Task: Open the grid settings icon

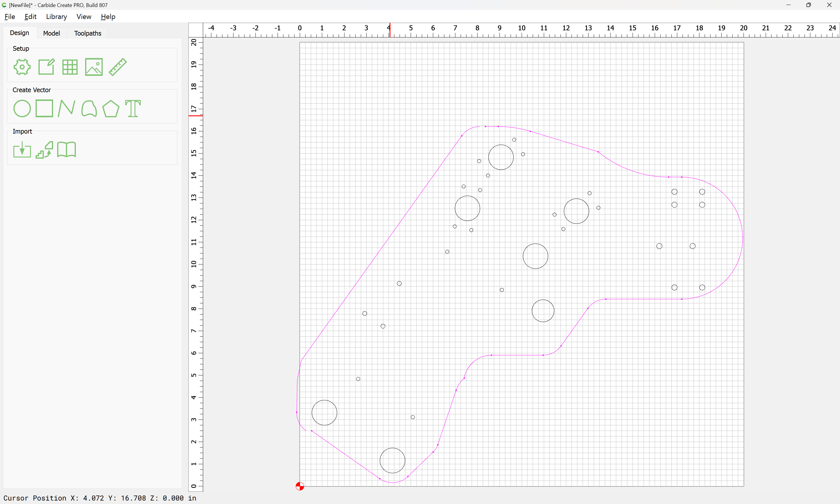Action: tap(70, 67)
